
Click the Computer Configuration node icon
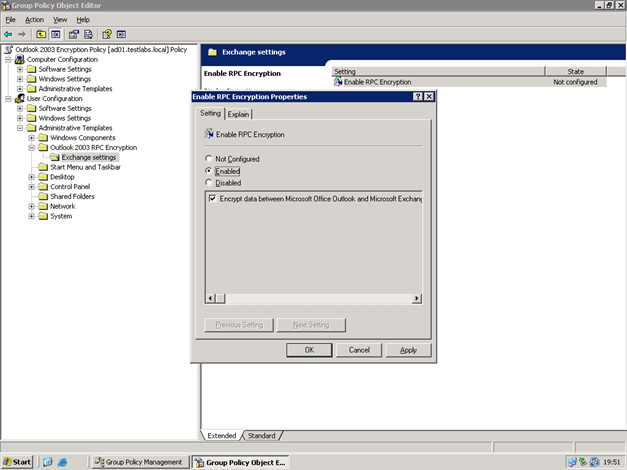click(20, 60)
